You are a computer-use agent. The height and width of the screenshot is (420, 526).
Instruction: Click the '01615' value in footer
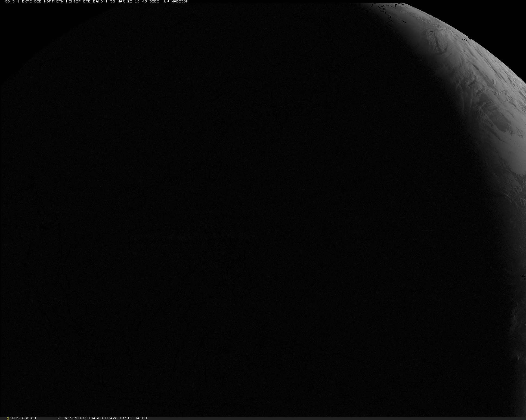click(126, 418)
